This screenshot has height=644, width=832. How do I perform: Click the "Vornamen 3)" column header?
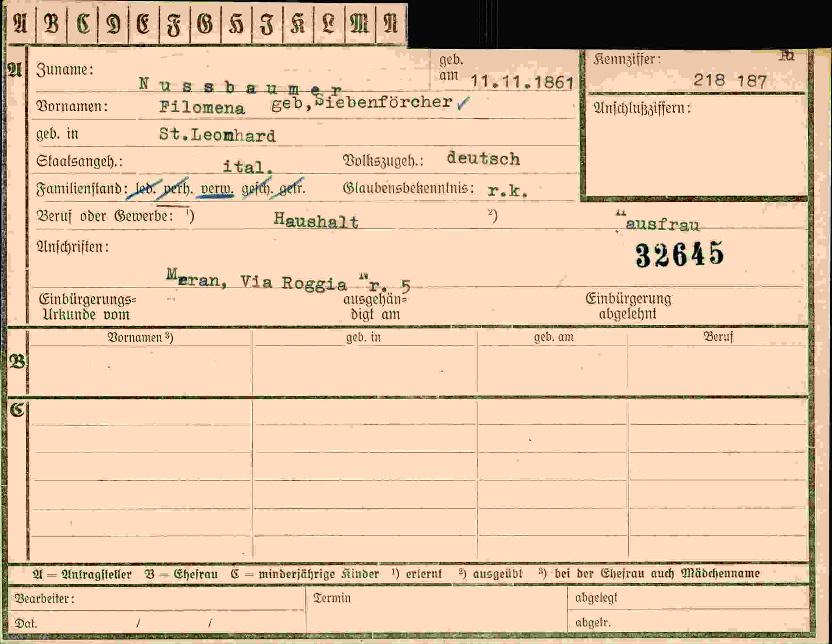[140, 337]
